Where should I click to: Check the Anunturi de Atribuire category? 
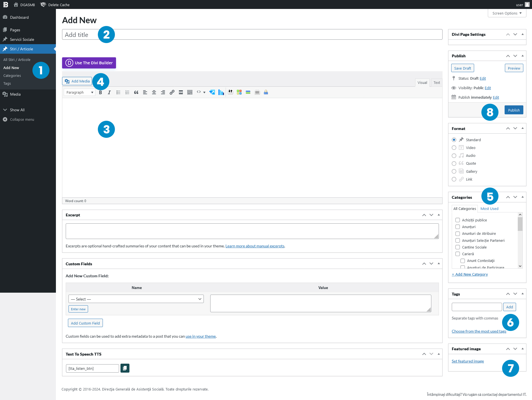click(x=458, y=233)
